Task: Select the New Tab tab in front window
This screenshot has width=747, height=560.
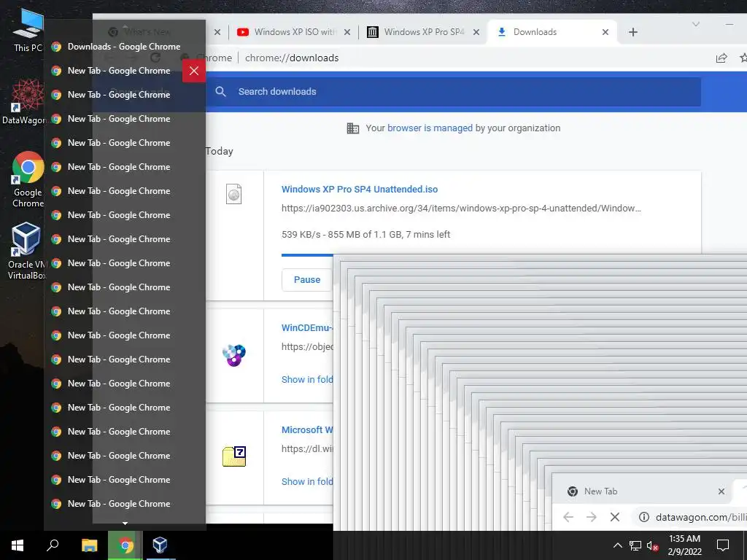Action: coord(643,491)
